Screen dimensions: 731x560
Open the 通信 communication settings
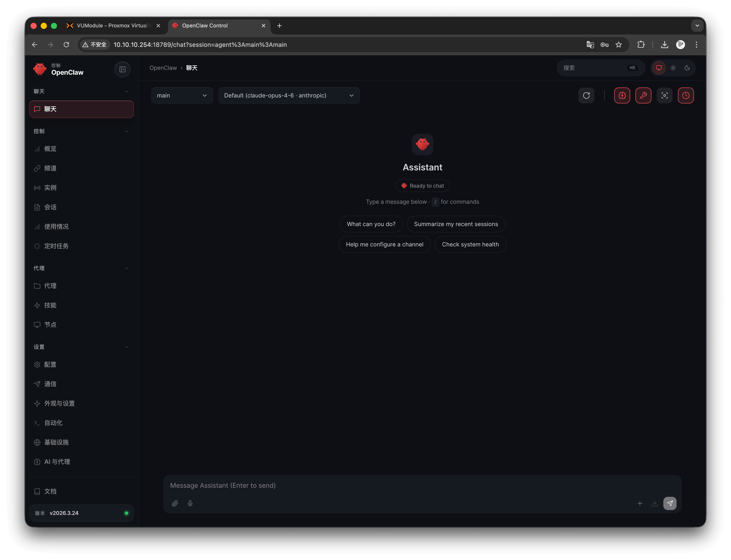click(x=81, y=384)
